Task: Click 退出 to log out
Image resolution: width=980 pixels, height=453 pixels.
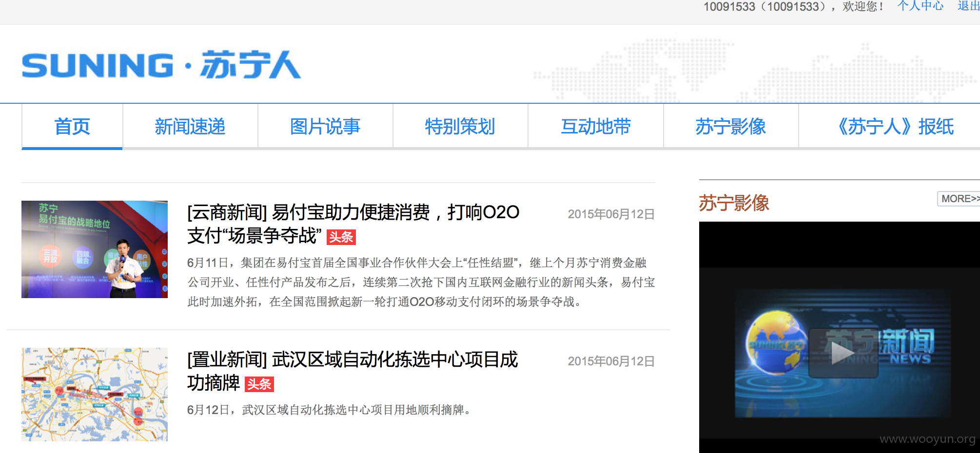Action: (x=969, y=6)
